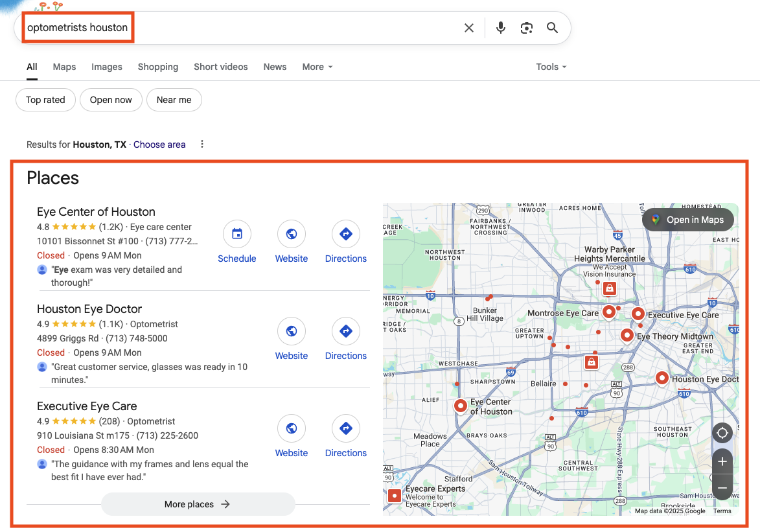Zoom out on the map

pos(722,487)
